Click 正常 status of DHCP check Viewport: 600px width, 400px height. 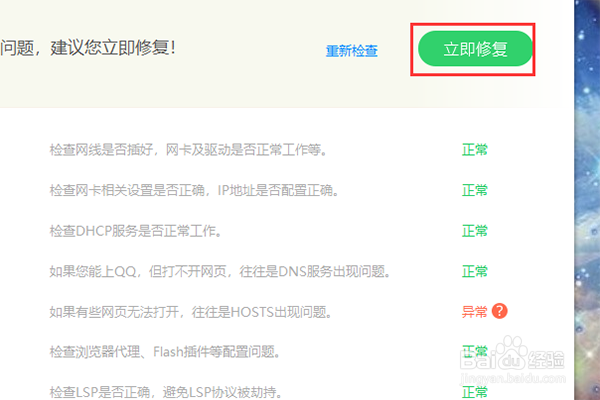tap(474, 231)
